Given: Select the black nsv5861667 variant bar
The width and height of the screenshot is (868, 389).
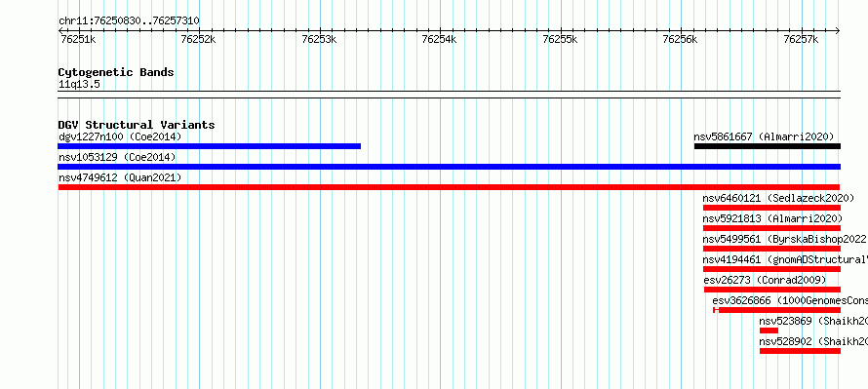Looking at the screenshot, I should (768, 146).
